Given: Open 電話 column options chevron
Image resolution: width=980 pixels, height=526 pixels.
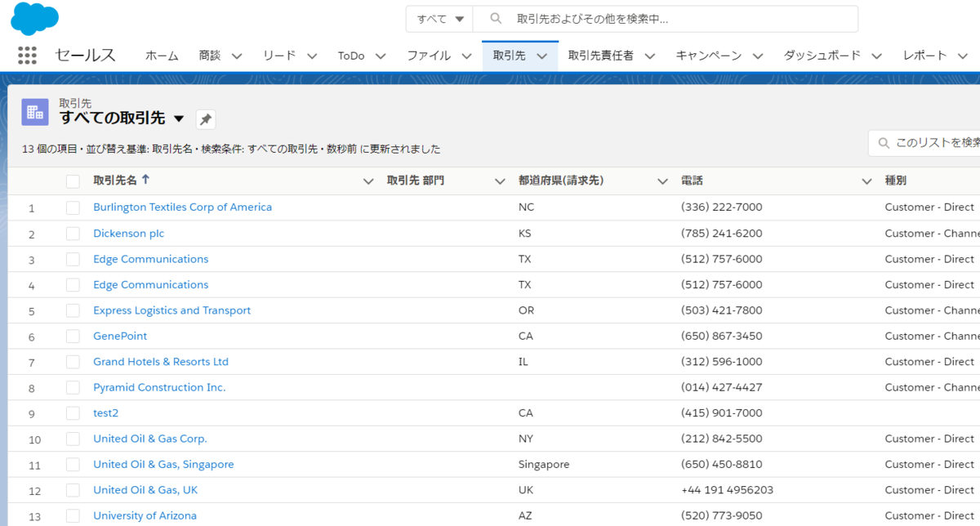Looking at the screenshot, I should point(866,181).
